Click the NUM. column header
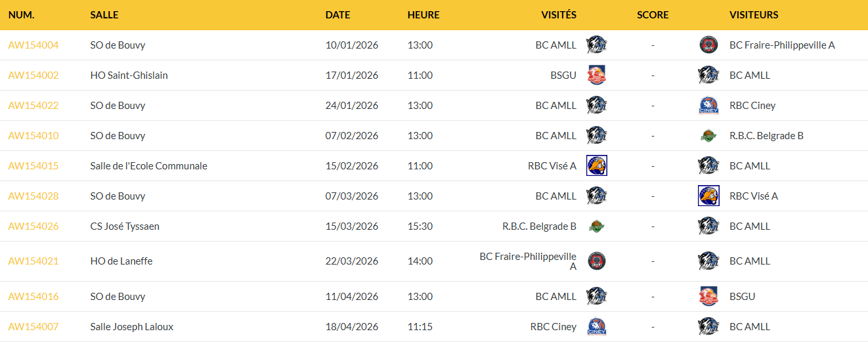This screenshot has height=342, width=868. point(21,15)
